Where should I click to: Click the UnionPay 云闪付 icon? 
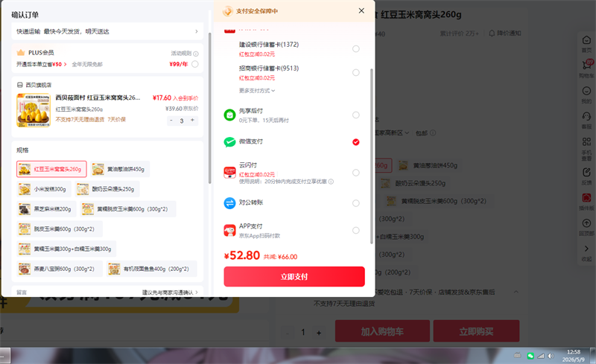229,173
